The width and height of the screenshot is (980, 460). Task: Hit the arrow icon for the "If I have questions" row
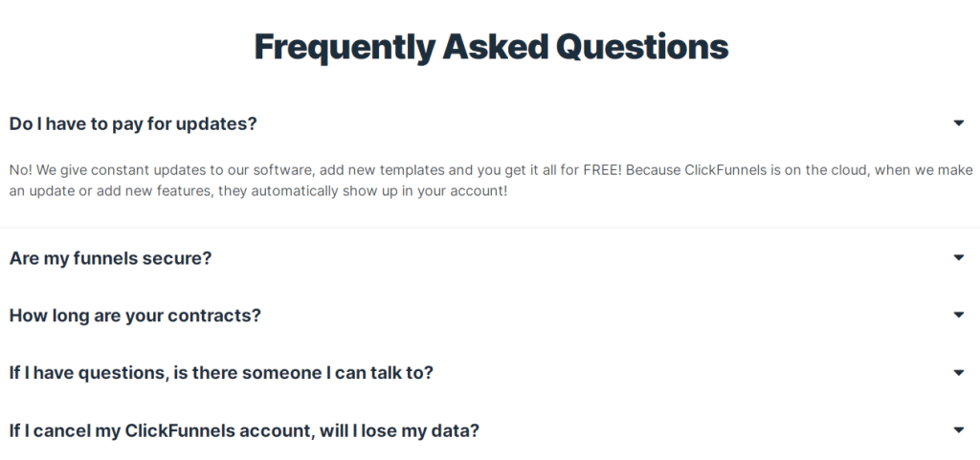click(x=958, y=372)
